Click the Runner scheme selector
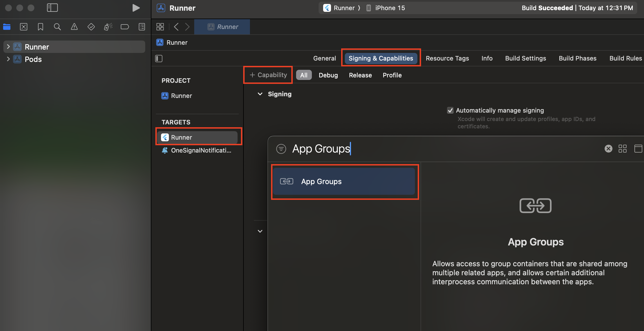This screenshot has height=331, width=644. pos(340,8)
